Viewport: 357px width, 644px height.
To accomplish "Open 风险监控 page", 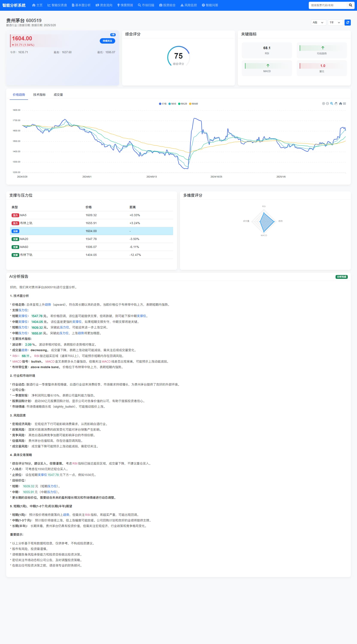I will coord(189,5).
